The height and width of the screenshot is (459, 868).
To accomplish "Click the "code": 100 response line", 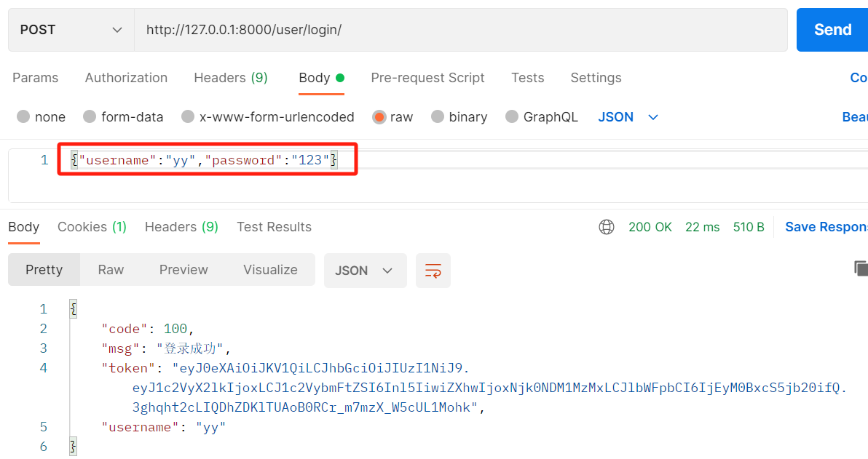I will tap(147, 329).
